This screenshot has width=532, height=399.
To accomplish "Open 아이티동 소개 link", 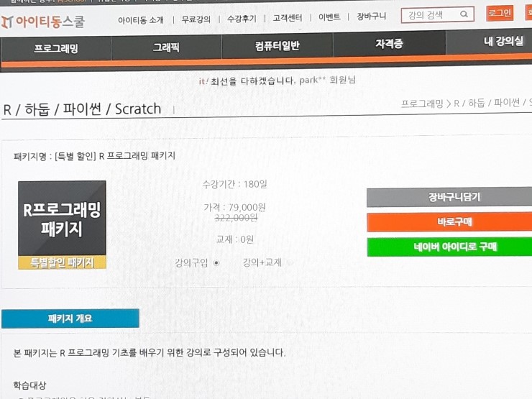I will pyautogui.click(x=141, y=20).
